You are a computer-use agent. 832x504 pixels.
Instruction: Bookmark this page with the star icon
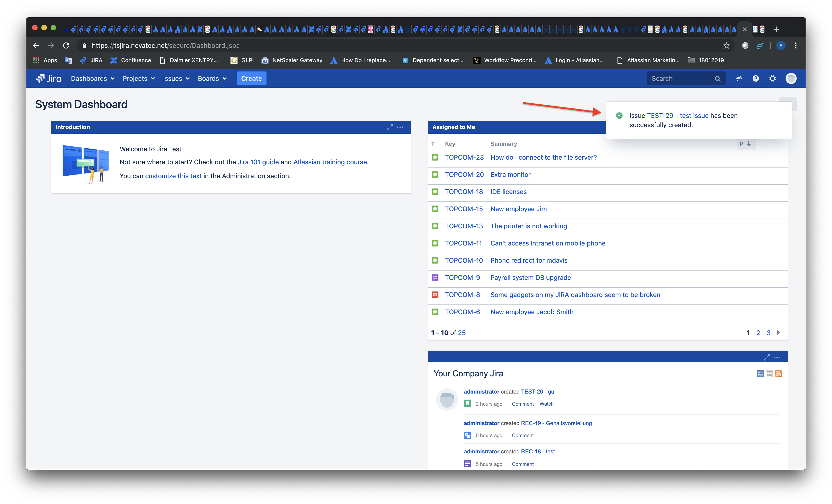(x=726, y=45)
